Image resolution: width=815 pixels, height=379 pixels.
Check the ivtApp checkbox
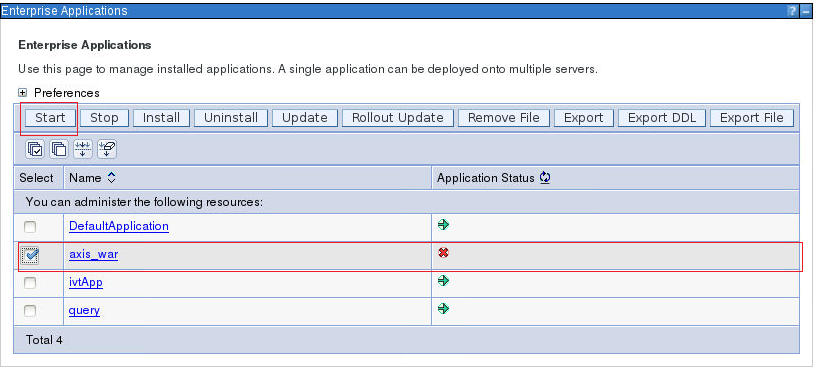[30, 282]
